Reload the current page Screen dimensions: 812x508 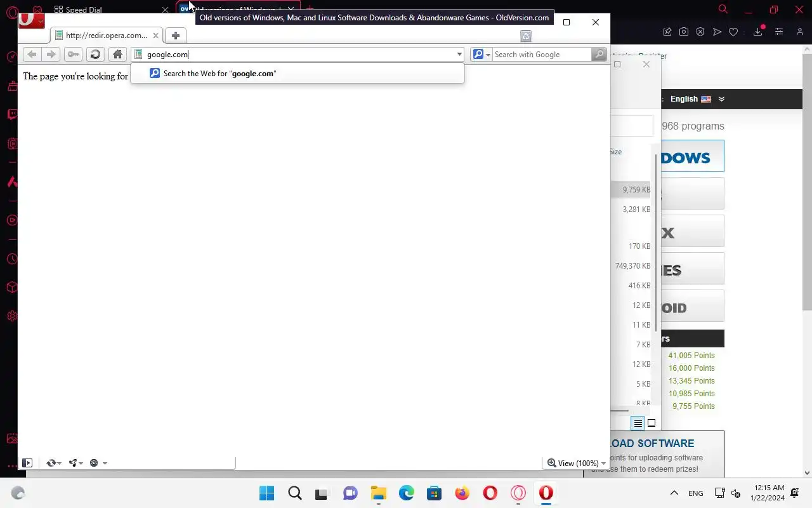(x=95, y=55)
